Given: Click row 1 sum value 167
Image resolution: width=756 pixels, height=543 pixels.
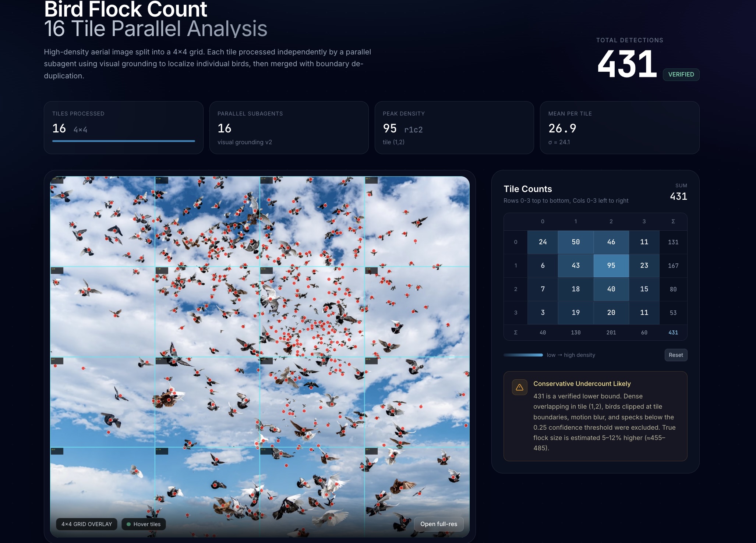Looking at the screenshot, I should coord(673,266).
